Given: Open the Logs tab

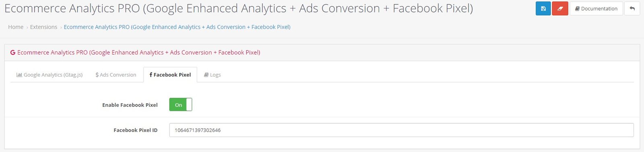Looking at the screenshot, I should [x=212, y=75].
